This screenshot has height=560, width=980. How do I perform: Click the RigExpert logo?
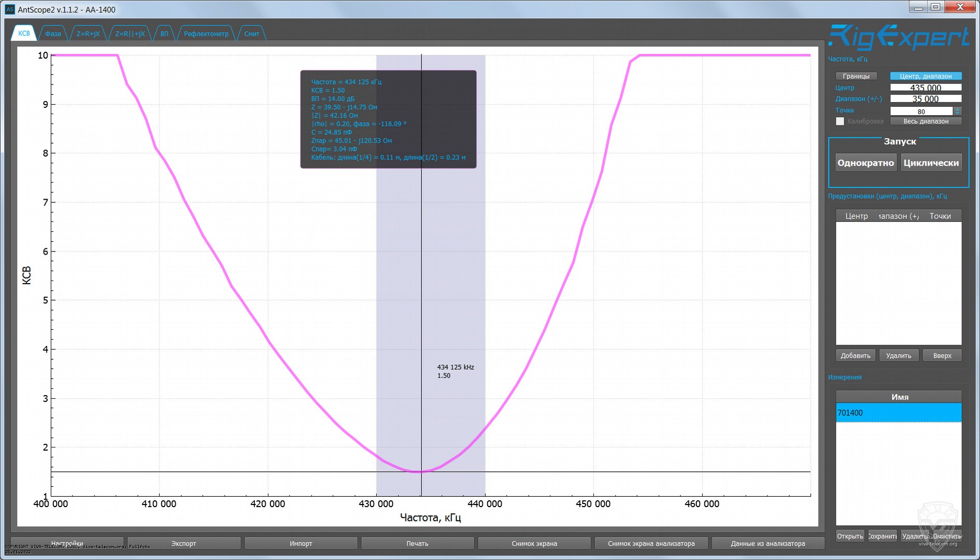pyautogui.click(x=898, y=38)
